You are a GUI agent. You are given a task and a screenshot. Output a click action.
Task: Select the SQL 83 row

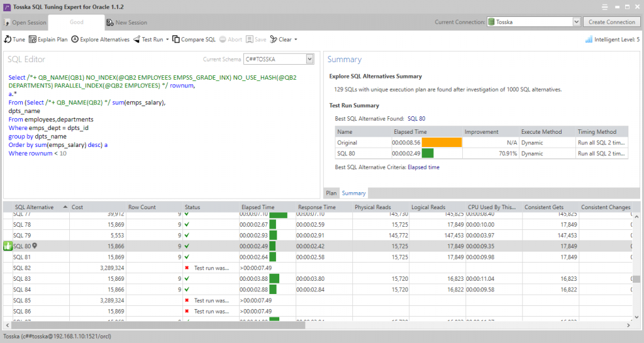(x=317, y=278)
